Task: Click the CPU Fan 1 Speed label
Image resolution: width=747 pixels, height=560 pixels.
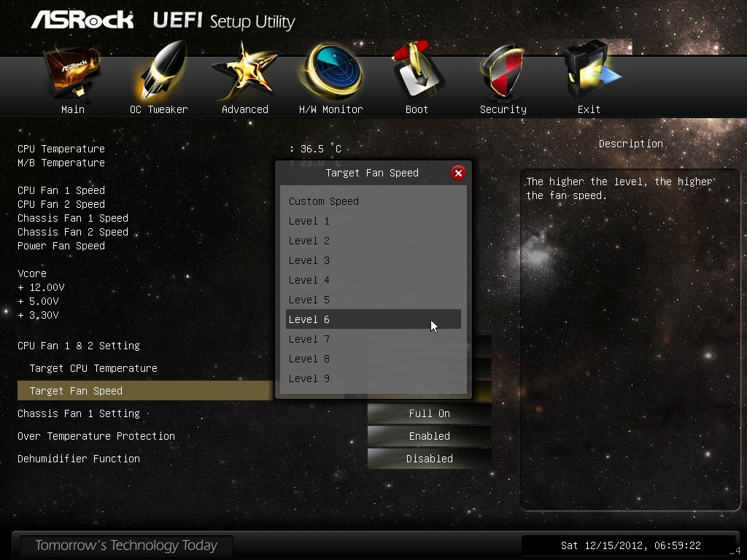Action: [61, 190]
